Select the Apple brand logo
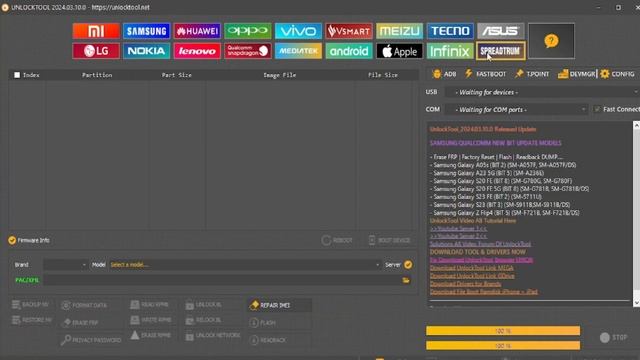 click(400, 51)
